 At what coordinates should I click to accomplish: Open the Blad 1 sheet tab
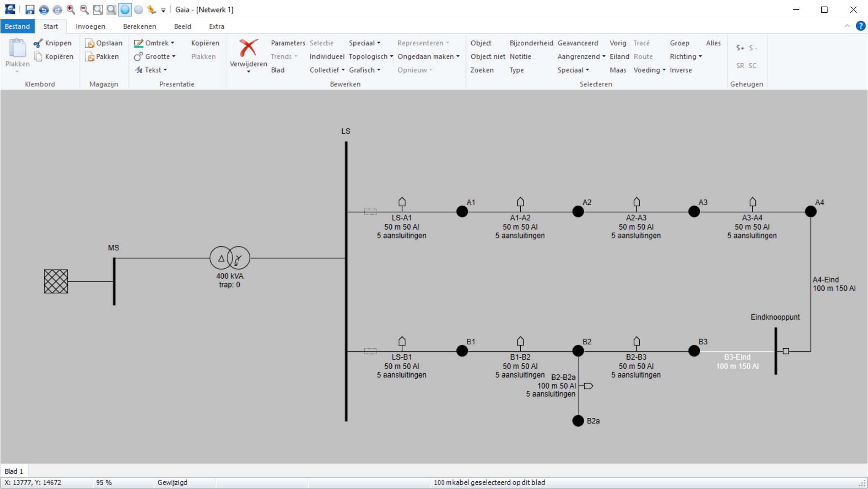point(14,471)
